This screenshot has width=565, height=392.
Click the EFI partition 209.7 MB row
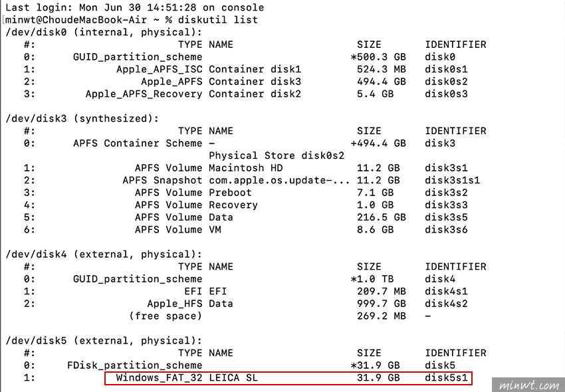click(x=246, y=291)
